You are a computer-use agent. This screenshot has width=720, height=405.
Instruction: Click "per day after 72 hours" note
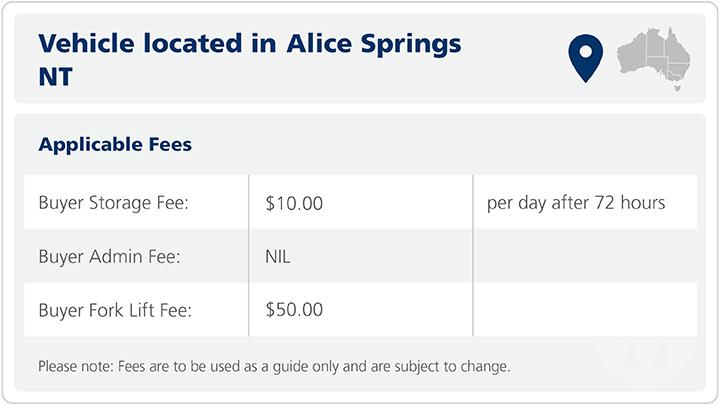pyautogui.click(x=576, y=203)
